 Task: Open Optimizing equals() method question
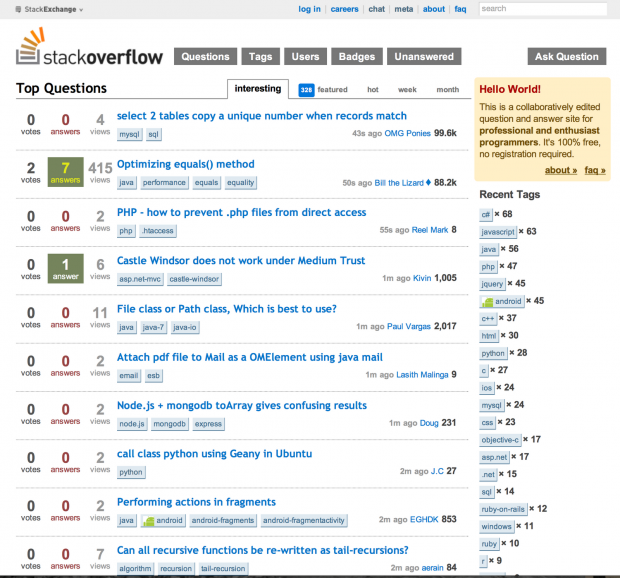point(185,164)
